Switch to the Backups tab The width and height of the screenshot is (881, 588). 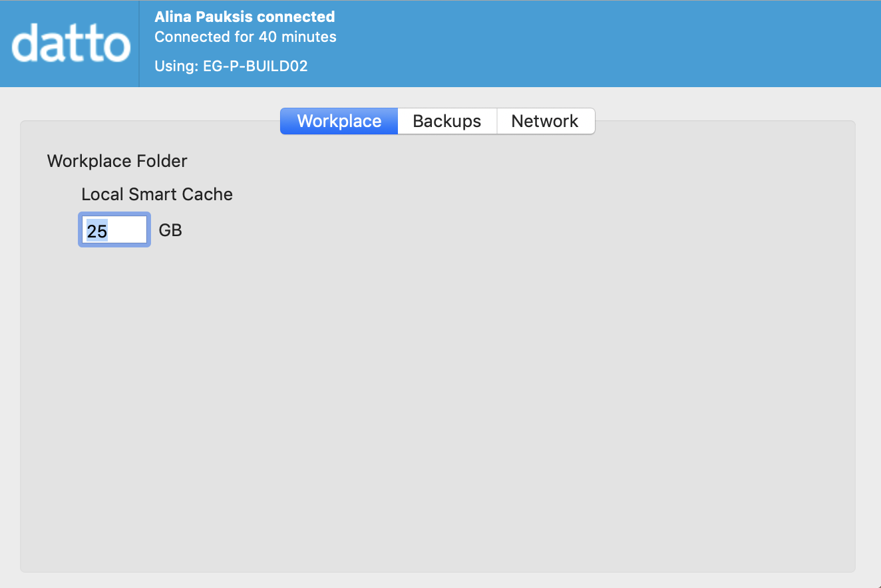point(446,121)
